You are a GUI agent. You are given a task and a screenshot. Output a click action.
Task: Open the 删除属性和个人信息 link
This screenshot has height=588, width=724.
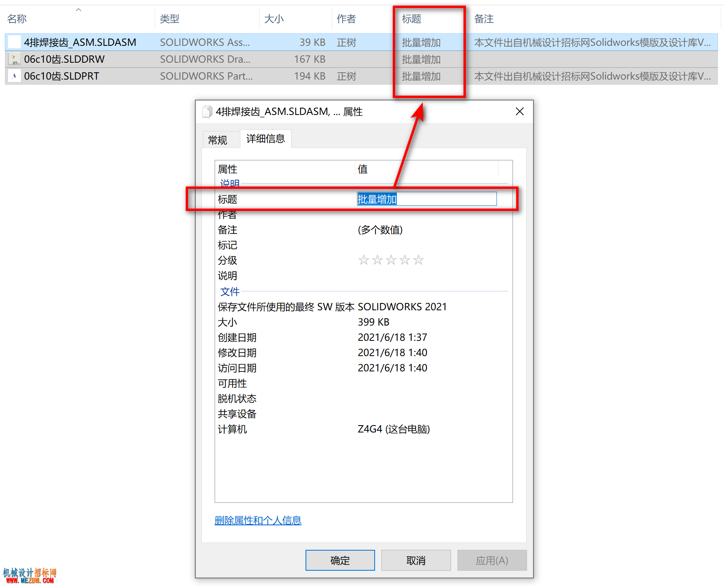[x=258, y=520]
